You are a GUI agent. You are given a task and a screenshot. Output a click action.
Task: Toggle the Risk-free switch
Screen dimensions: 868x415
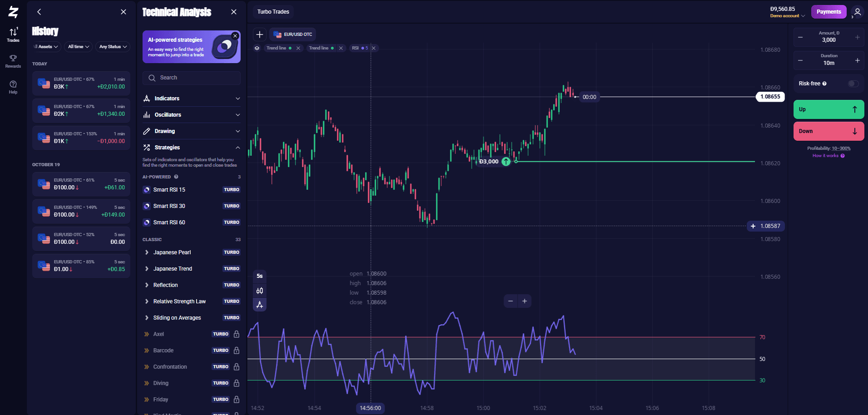pyautogui.click(x=853, y=84)
